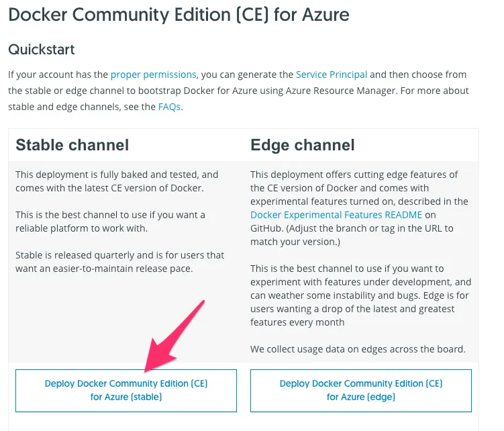504x431 pixels.
Task: Open the FAQs link
Action: coord(169,107)
